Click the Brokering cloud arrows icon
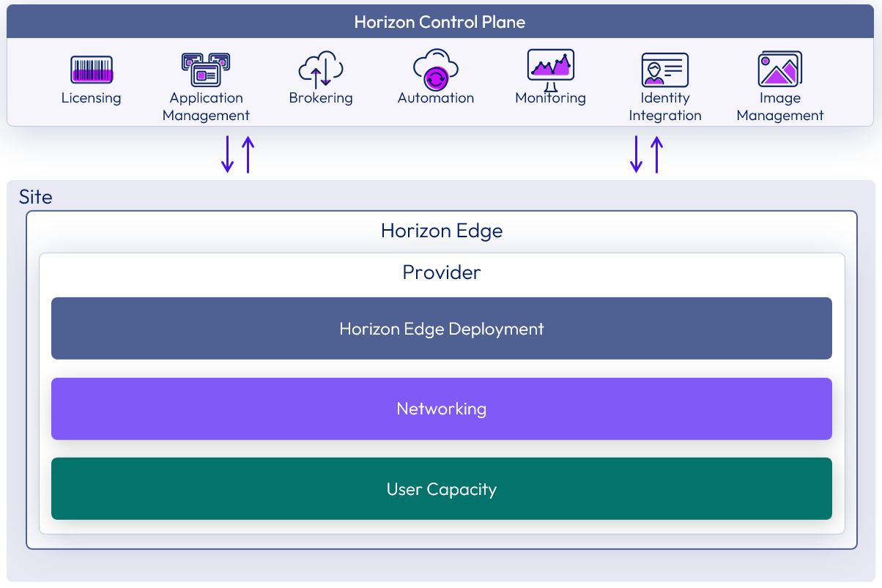Image resolution: width=882 pixels, height=588 pixels. pyautogui.click(x=321, y=70)
